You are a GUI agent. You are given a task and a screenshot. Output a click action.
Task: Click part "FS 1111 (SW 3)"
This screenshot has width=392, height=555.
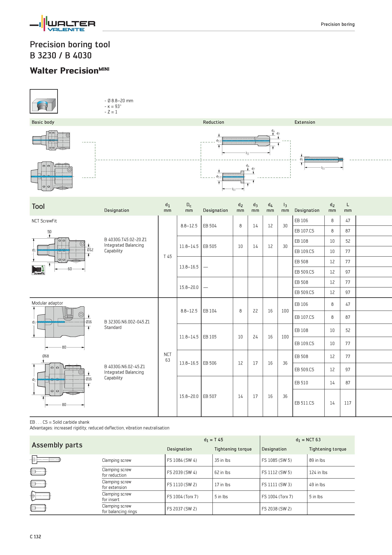[x=277, y=485]
